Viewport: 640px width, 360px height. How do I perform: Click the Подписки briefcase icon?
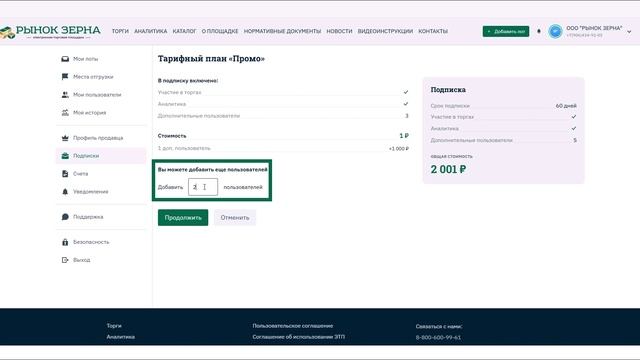[x=65, y=156]
